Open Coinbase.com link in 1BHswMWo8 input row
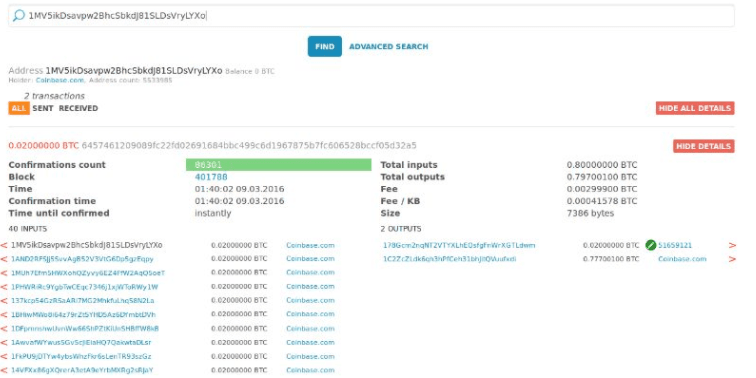The width and height of the screenshot is (756, 378). click(x=310, y=314)
